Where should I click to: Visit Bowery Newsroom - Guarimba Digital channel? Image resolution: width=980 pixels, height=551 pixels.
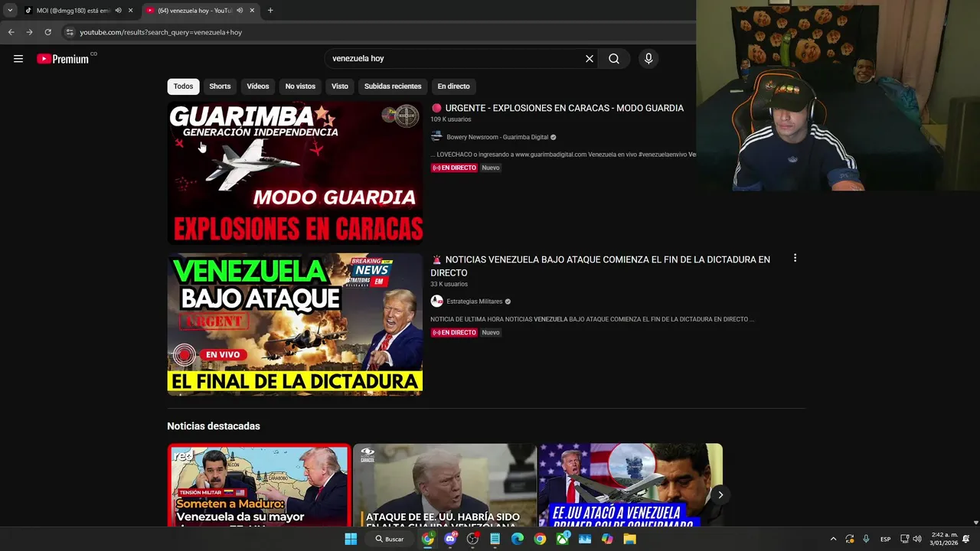click(497, 137)
